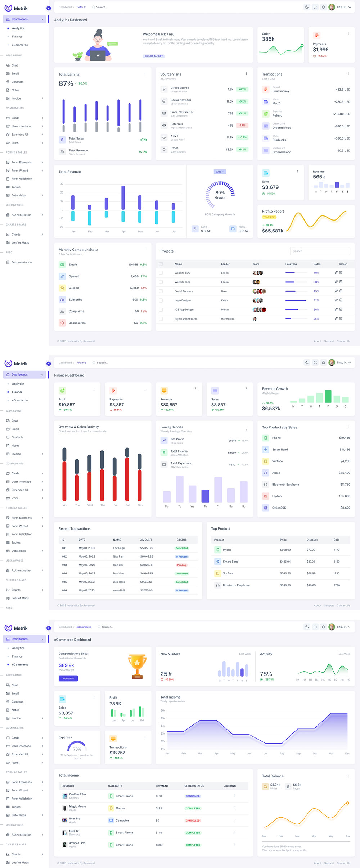Open three-dot menu on Total Balance card
The image size is (360, 868).
[x=348, y=776]
